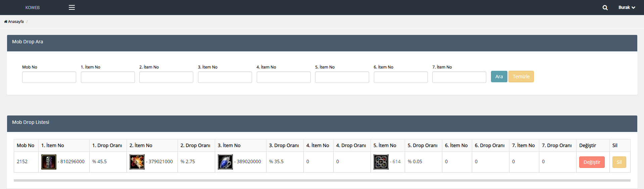644x189 pixels.
Task: Click the '- 389020000' item number text
Action: [248, 161]
